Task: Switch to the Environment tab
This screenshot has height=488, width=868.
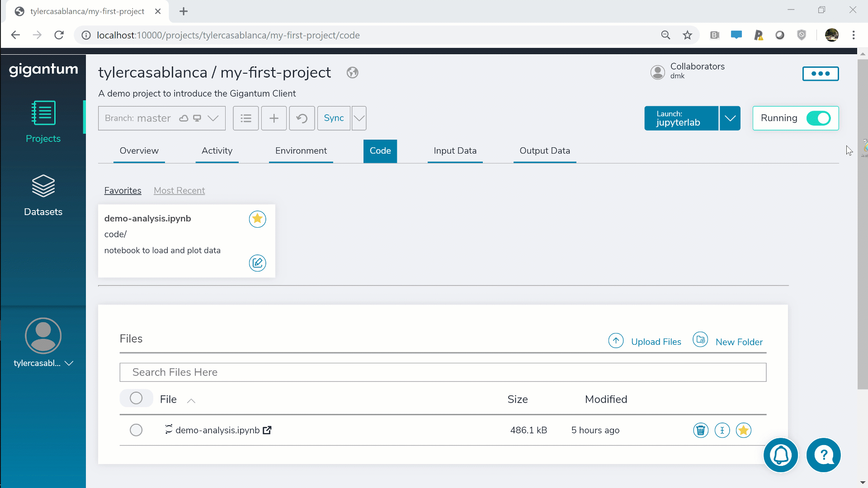Action: (301, 151)
